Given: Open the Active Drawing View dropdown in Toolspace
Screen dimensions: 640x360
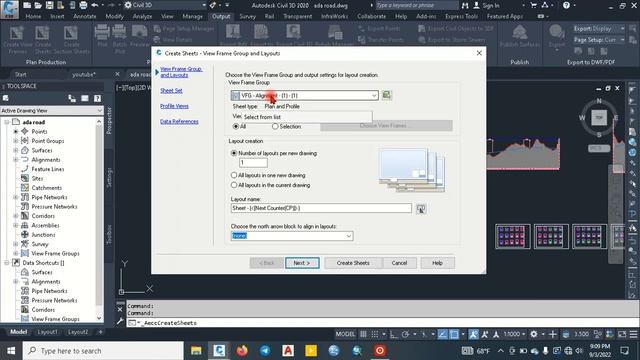Looking at the screenshot, I should tap(51, 111).
